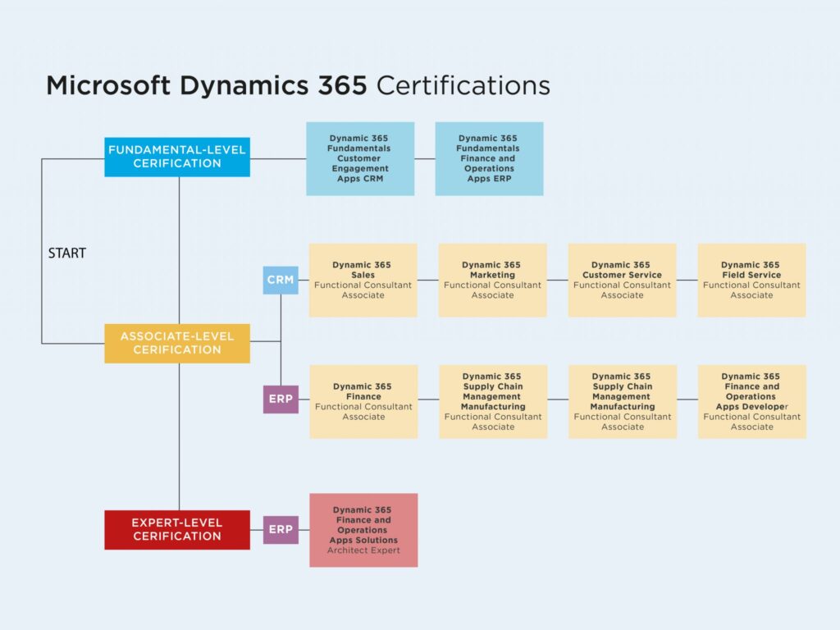The width and height of the screenshot is (840, 630).
Task: Select the ASSOCIATE-LEVEL CERIFICATION yellow box
Action: [x=177, y=343]
